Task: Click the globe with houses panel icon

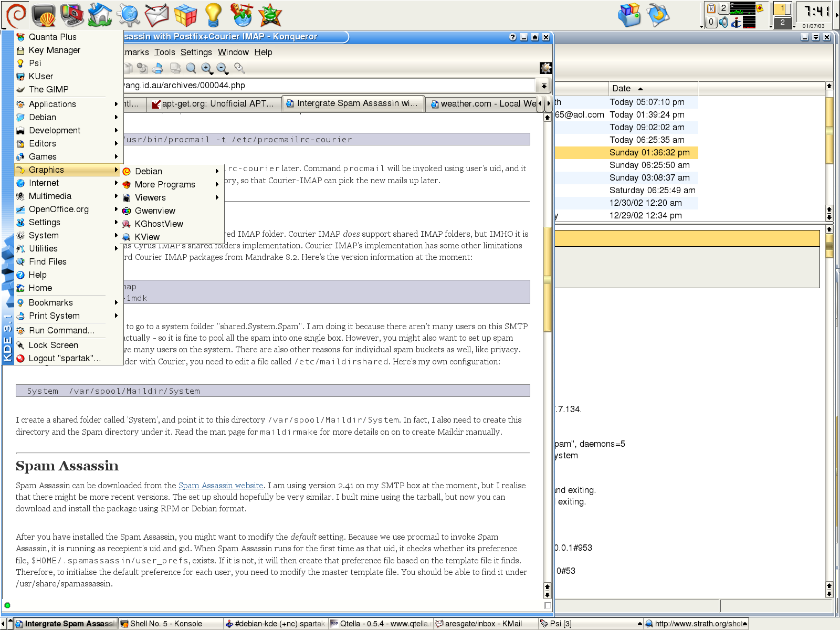Action: point(241,15)
